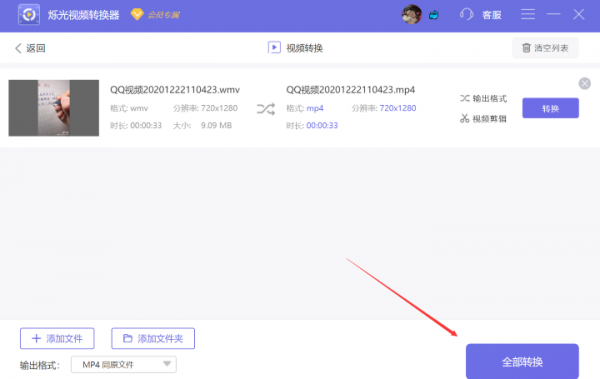Go back with 返回
This screenshot has width=600, height=379.
coord(30,48)
